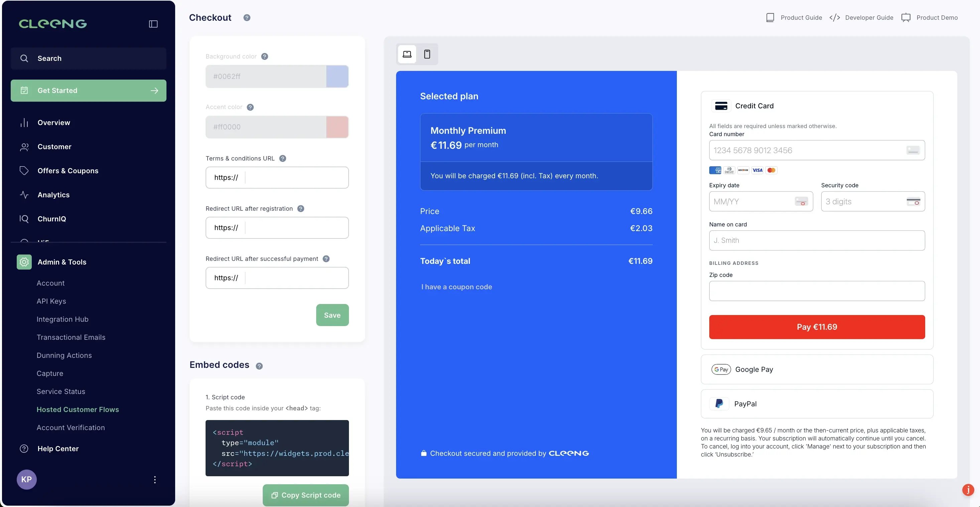Viewport: 980px width, 507px height.
Task: Click I have a coupon code link
Action: tap(457, 287)
